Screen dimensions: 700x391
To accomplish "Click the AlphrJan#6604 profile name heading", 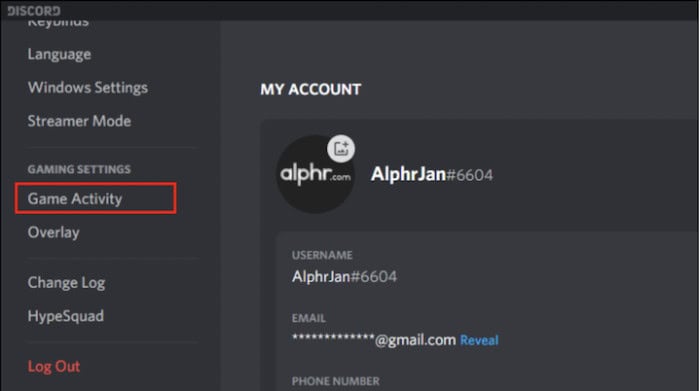I will (x=432, y=174).
